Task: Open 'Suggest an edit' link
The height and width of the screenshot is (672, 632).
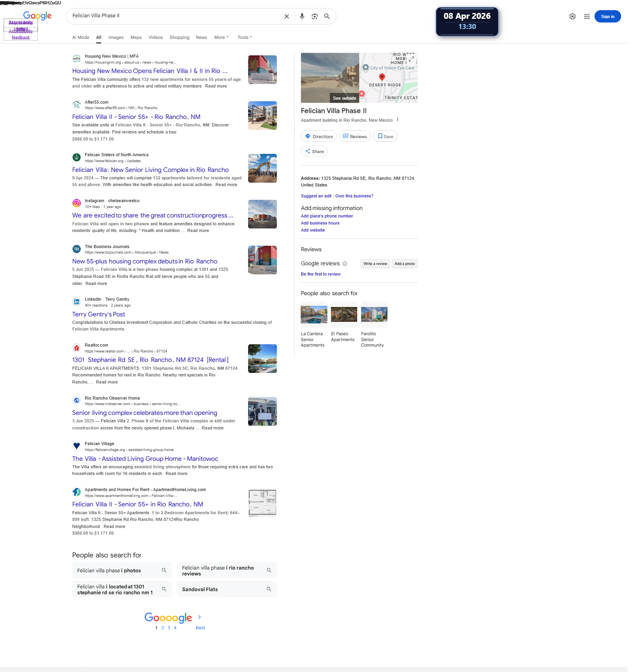Action: pos(316,196)
